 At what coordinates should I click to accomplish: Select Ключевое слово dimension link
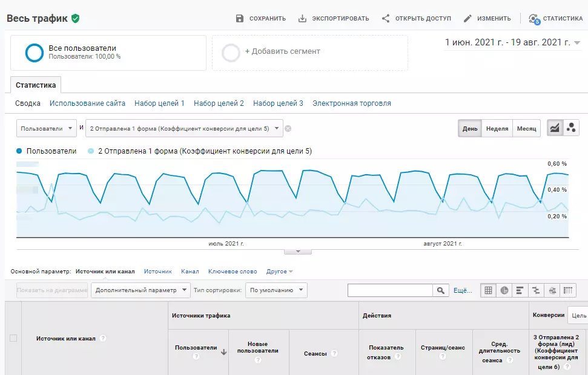(233, 271)
